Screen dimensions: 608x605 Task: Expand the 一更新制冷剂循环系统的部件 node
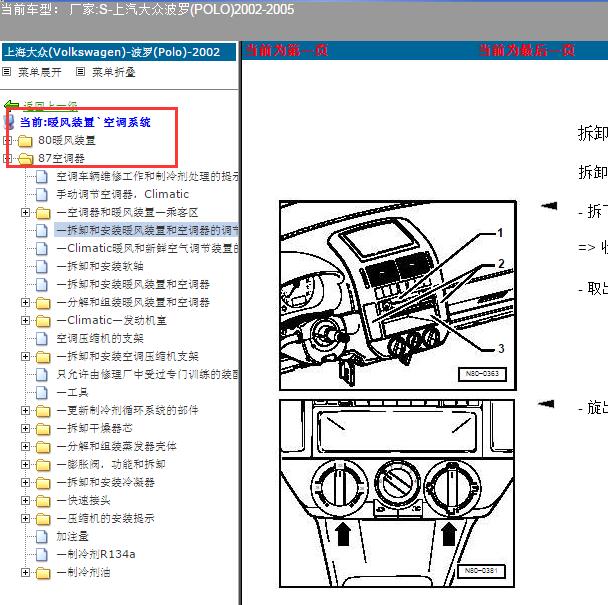coord(25,410)
